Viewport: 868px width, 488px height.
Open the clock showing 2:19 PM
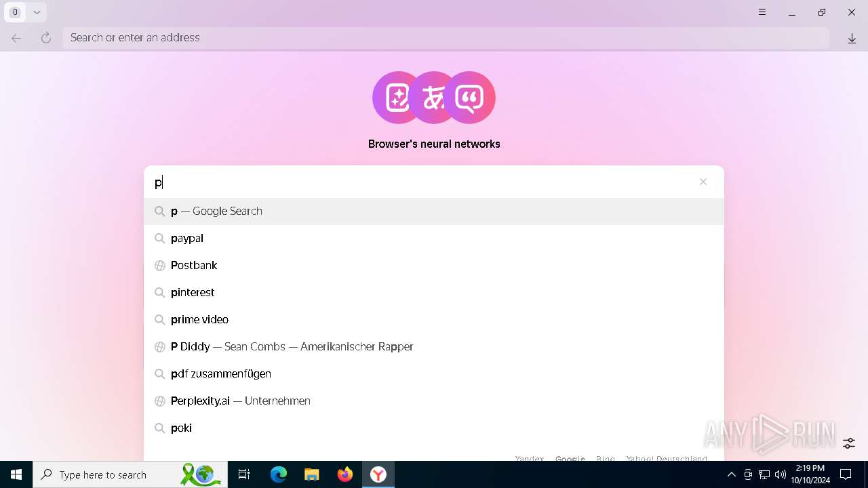(810, 474)
